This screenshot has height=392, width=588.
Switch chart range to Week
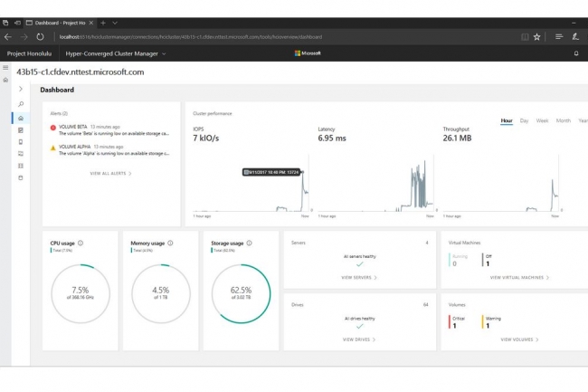pos(542,120)
